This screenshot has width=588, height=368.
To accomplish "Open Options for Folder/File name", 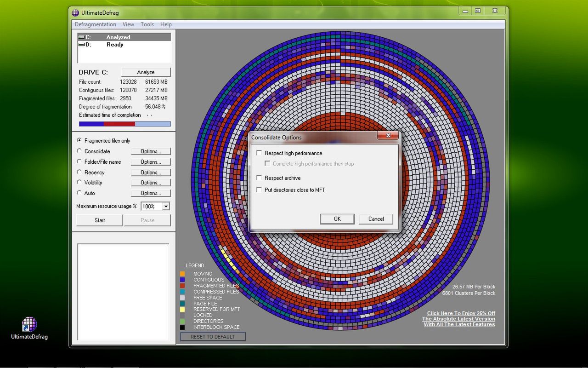I will 151,162.
